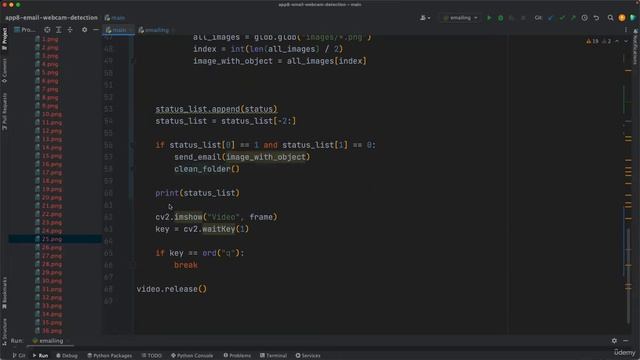Toggle Structure sidebar tab
640x360 pixels.
[4, 331]
